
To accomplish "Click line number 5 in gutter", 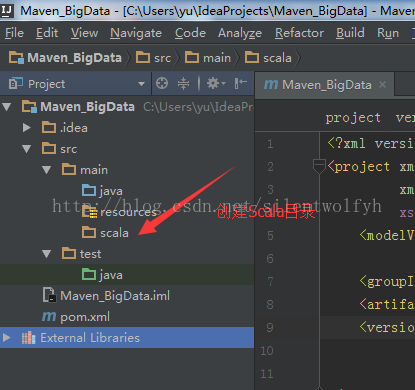I will click(270, 236).
